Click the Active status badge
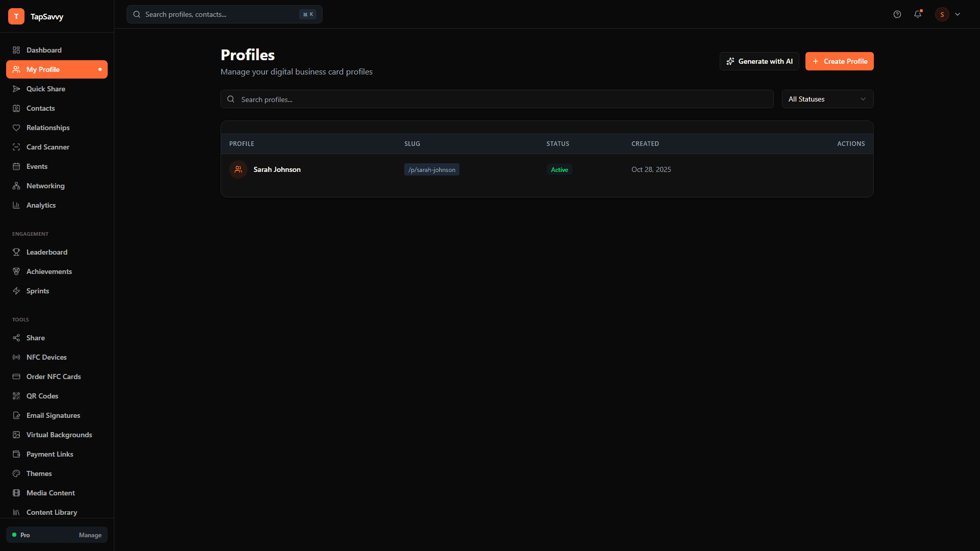Screen dimensions: 980x551 559,169
